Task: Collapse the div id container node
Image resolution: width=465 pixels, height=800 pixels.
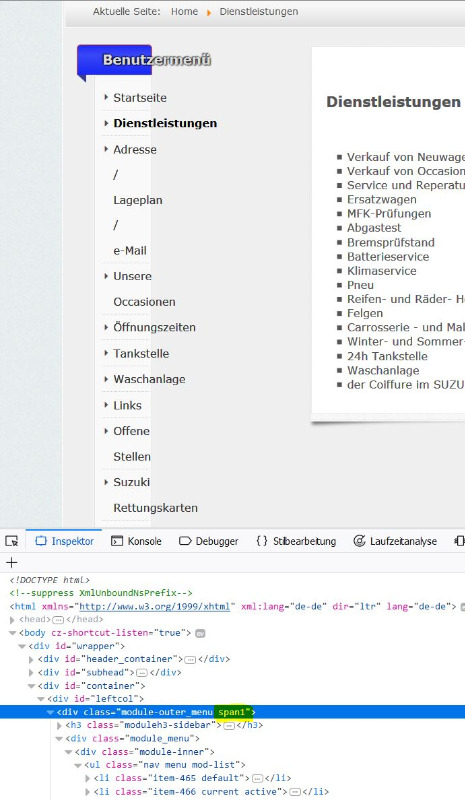Action: pos(32,686)
